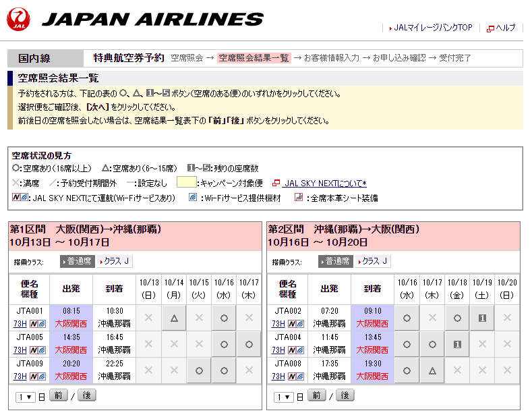Viewport: 532px width, 419px height.
Task: Open 73H aircraft link for JTA005
Action: pyautogui.click(x=20, y=350)
